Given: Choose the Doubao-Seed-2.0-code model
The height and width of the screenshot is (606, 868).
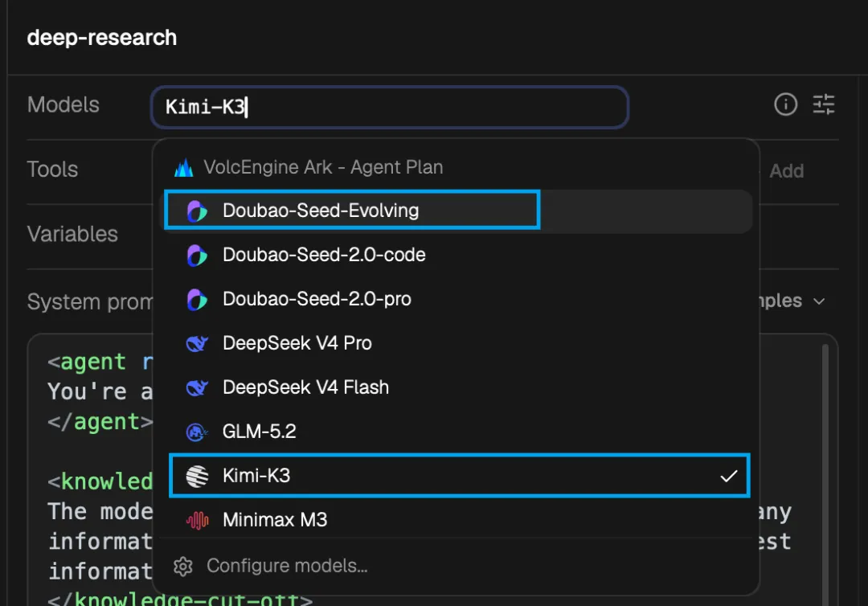Looking at the screenshot, I should 458,255.
